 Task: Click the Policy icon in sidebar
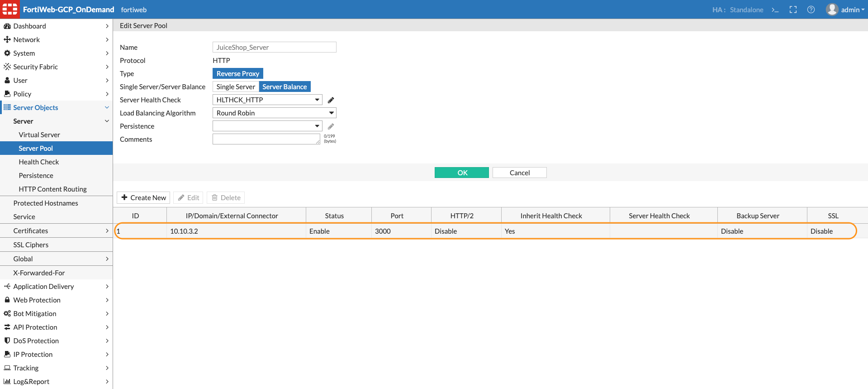coord(7,94)
